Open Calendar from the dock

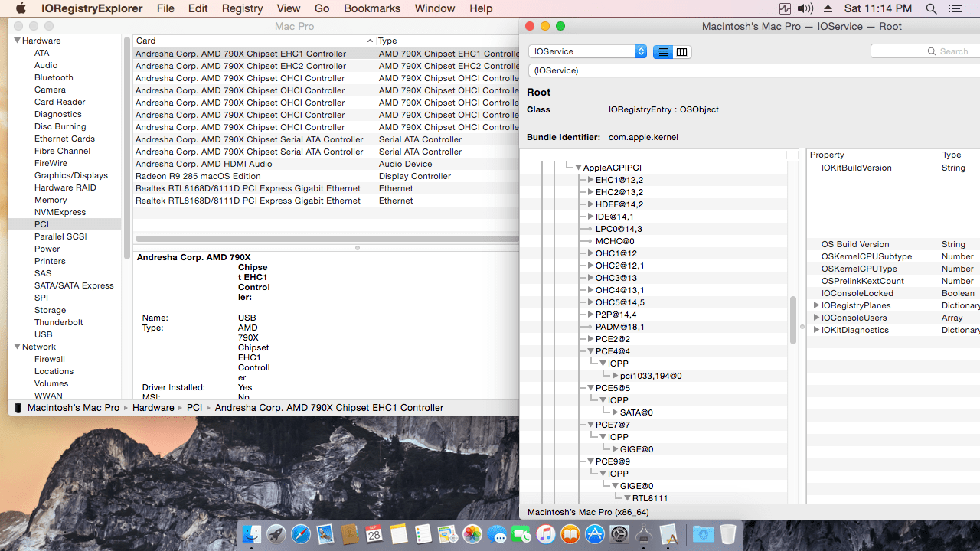point(374,534)
